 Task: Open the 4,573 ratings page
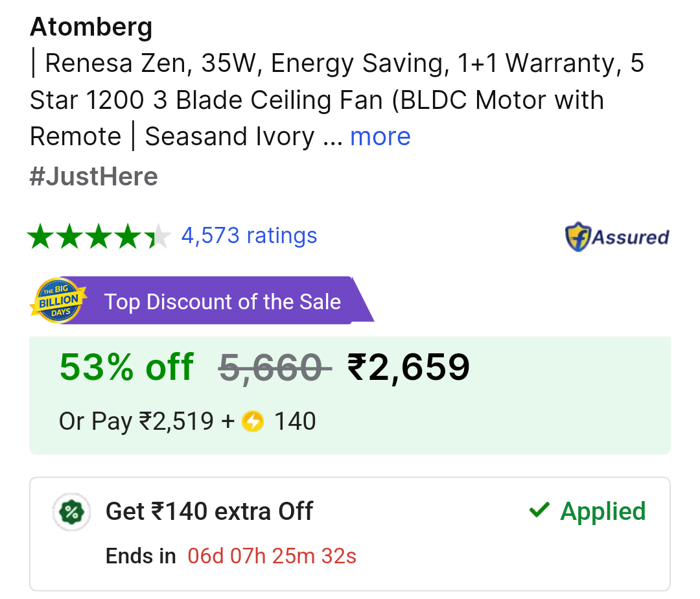(x=249, y=235)
